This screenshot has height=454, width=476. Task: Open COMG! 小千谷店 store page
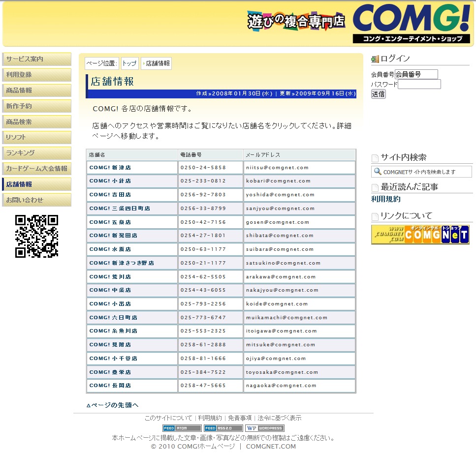coord(113,359)
